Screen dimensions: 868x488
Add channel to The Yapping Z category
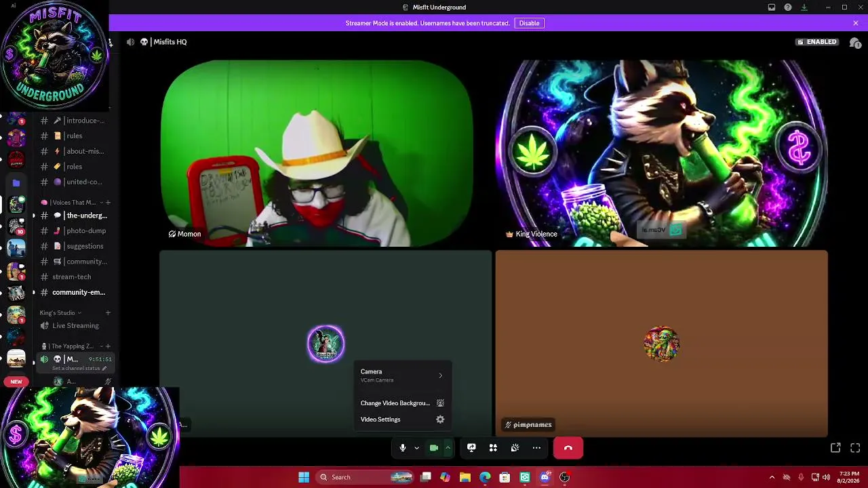click(108, 346)
